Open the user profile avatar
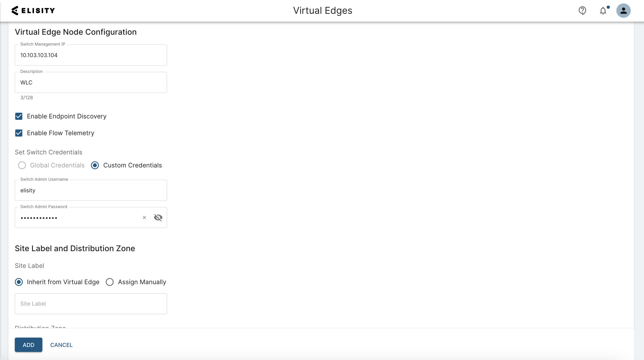The height and width of the screenshot is (360, 644). pos(623,11)
